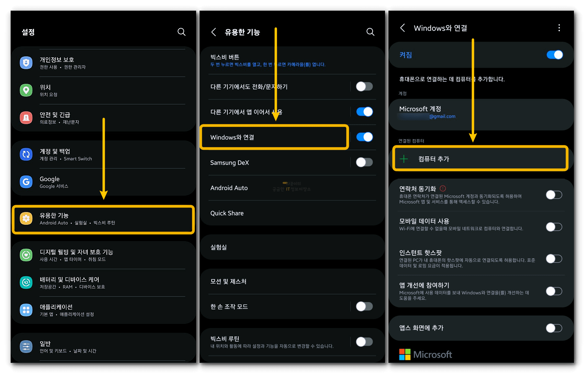This screenshot has width=588, height=377.
Task: Open 안전 및 긴급 settings
Action: coord(103,118)
